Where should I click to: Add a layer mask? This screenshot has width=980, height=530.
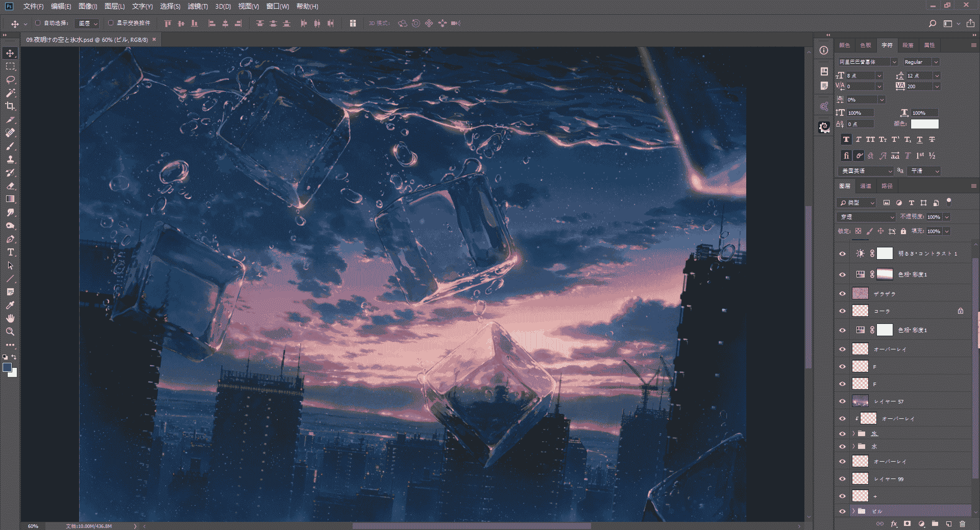pyautogui.click(x=907, y=524)
